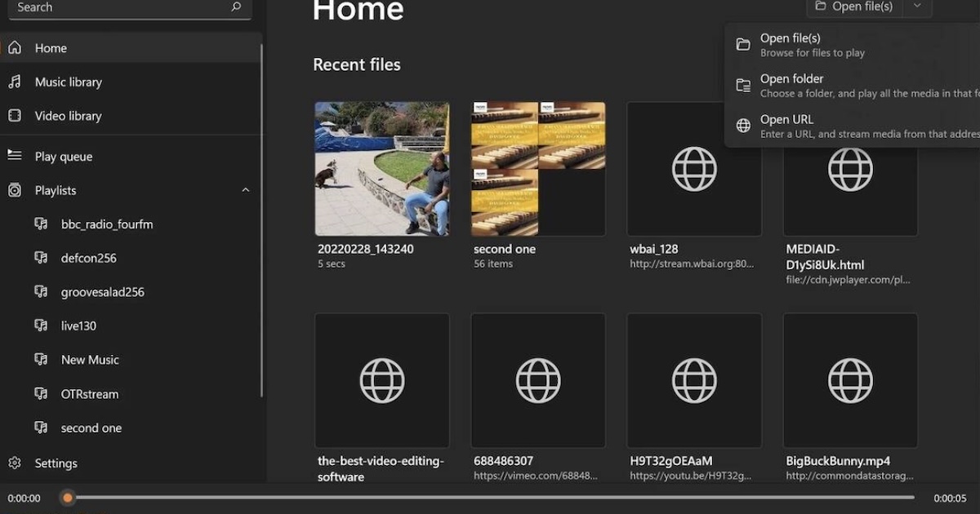Switch to Music library
This screenshot has height=514, width=980.
131,82
